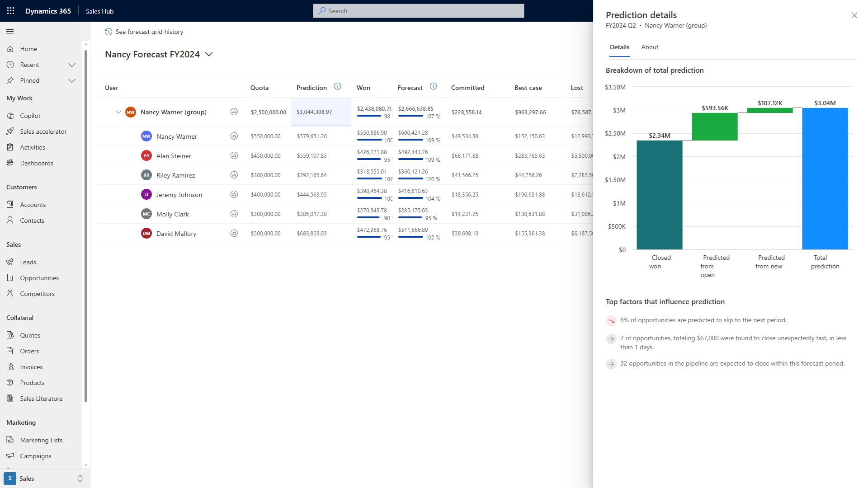Open the Copilot pane
868x488 pixels.
(30, 116)
